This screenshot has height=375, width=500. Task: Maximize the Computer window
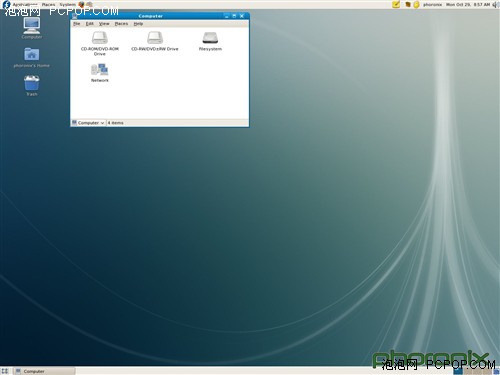coord(234,16)
